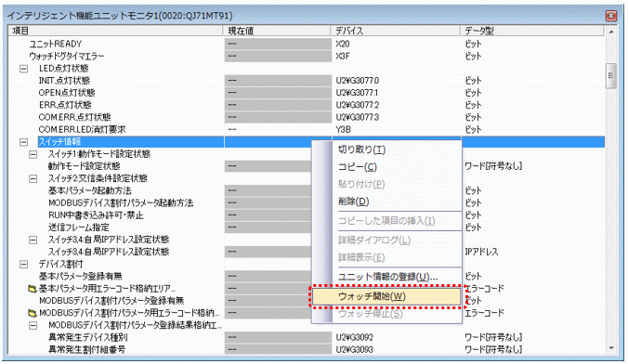The height and width of the screenshot is (364, 628).
Task: Select MODBUSデバイス割付パラメータ登録有無 row
Action: (x=111, y=301)
